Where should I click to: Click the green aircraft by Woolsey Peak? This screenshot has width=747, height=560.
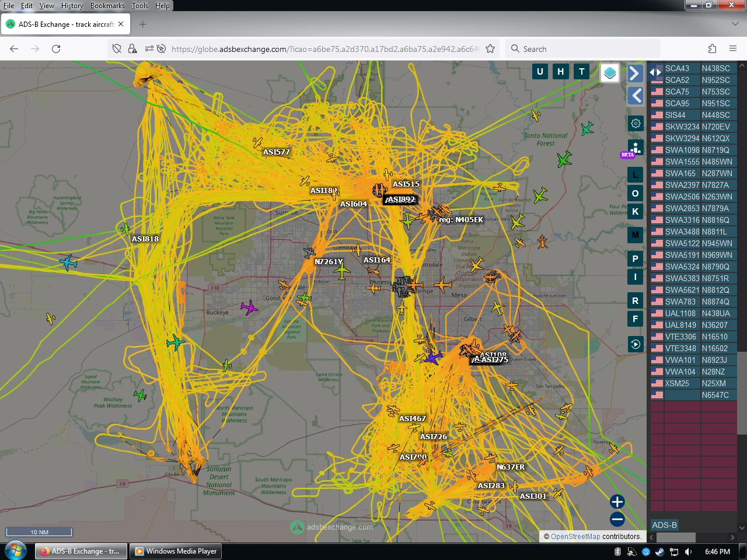tap(140, 395)
